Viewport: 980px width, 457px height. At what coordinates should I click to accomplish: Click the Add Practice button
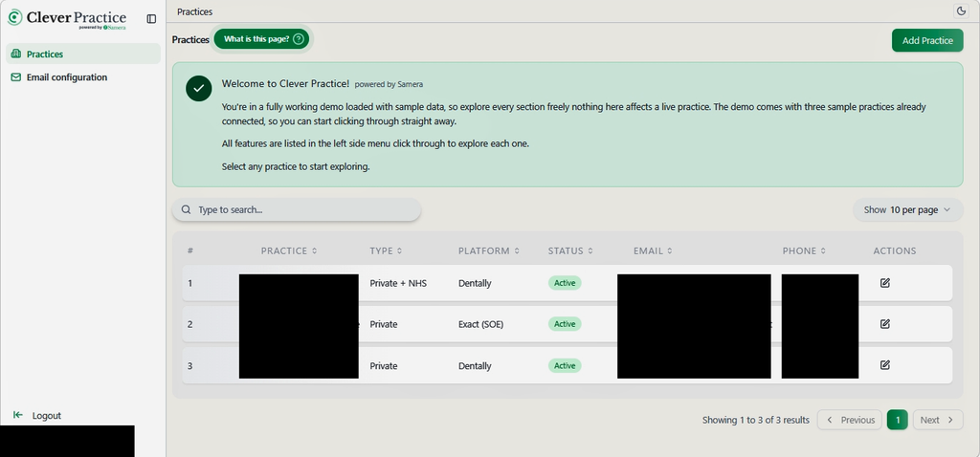coord(927,40)
